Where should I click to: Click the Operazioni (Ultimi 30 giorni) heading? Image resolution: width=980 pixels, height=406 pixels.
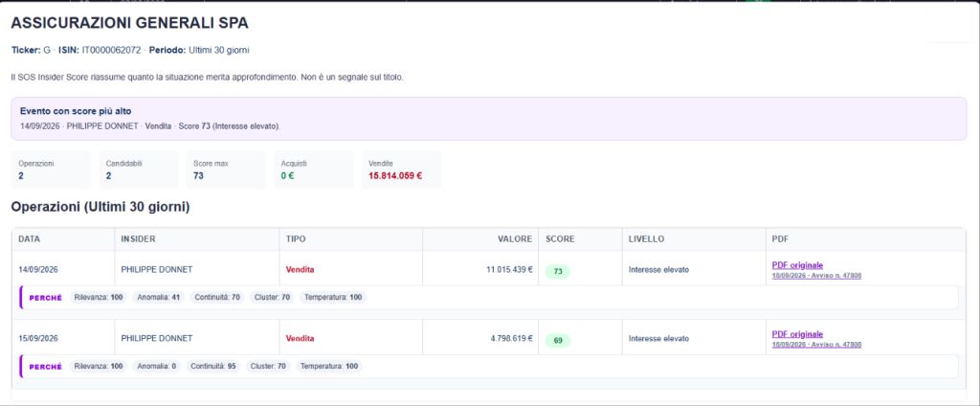[x=100, y=208]
